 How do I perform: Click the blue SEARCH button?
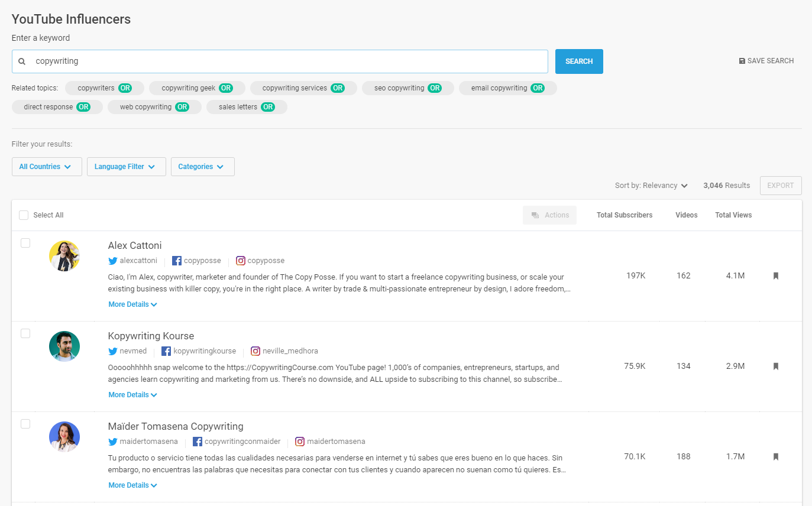point(579,61)
